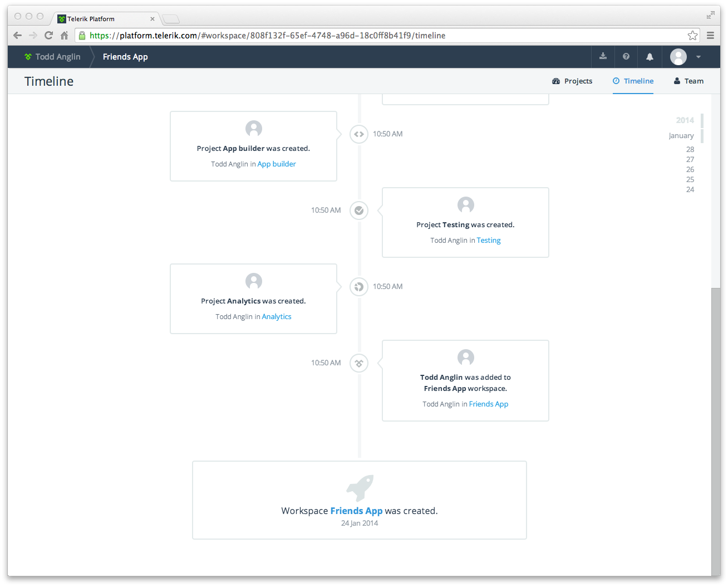Click Project Analytics was created text
The width and height of the screenshot is (728, 587).
pos(254,301)
